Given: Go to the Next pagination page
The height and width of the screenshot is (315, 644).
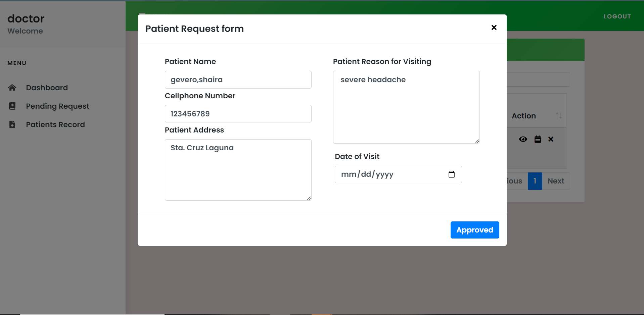Looking at the screenshot, I should (556, 181).
